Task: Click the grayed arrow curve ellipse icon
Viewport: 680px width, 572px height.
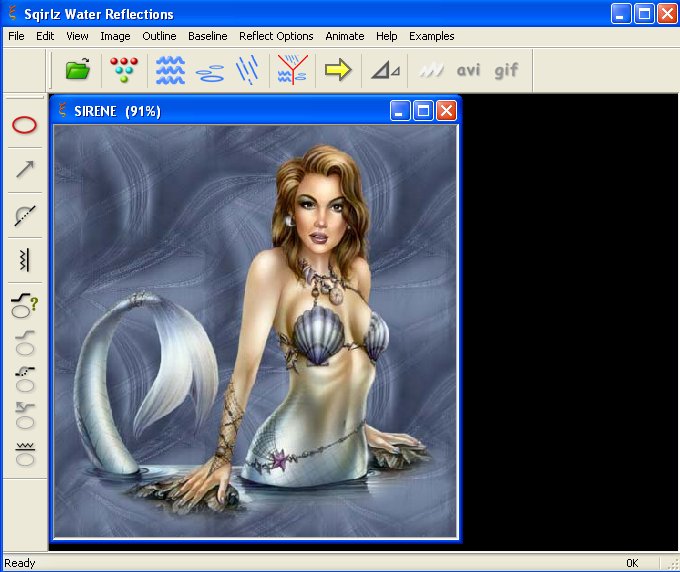Action: click(x=25, y=415)
